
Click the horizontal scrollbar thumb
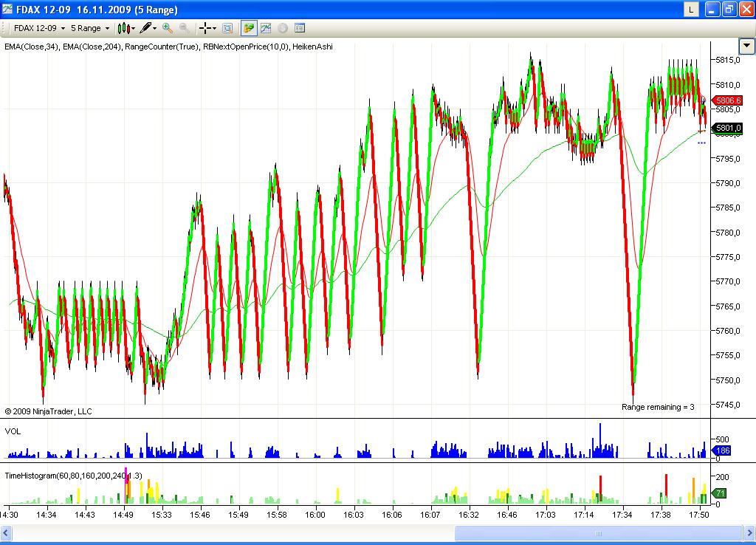click(x=598, y=533)
